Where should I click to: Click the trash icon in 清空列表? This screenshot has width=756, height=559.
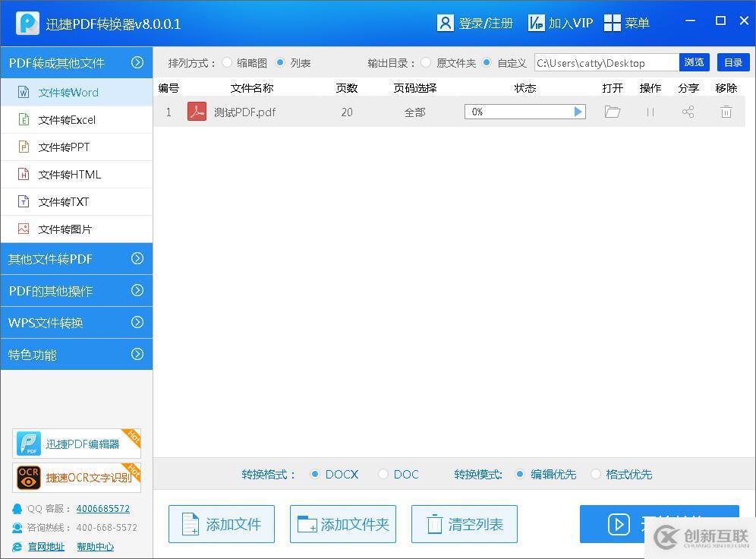tap(434, 524)
